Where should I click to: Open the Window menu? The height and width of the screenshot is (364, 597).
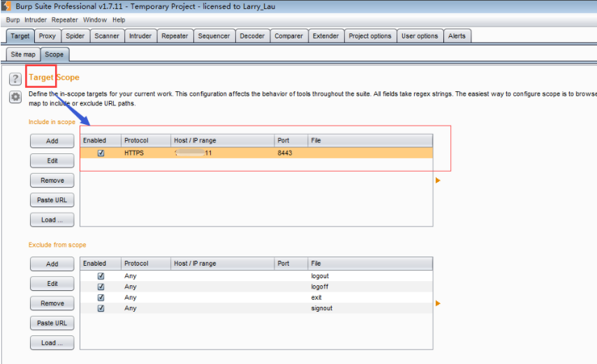[x=95, y=20]
